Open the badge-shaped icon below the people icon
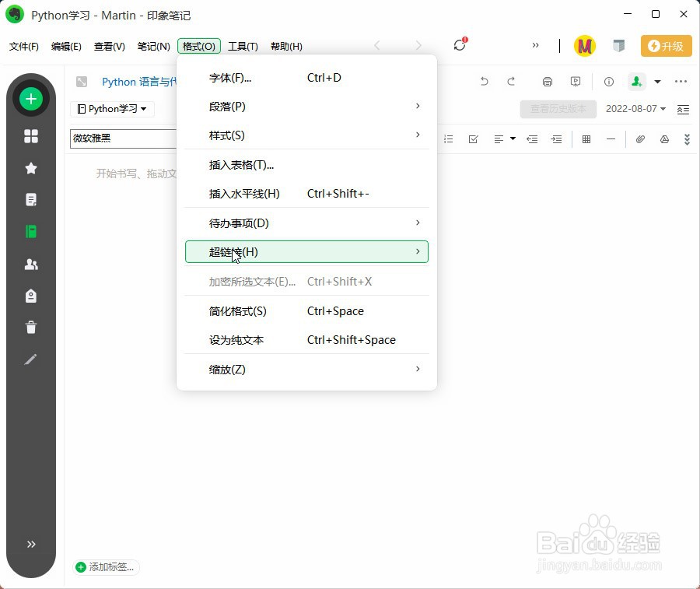The width and height of the screenshot is (700, 589). [31, 296]
